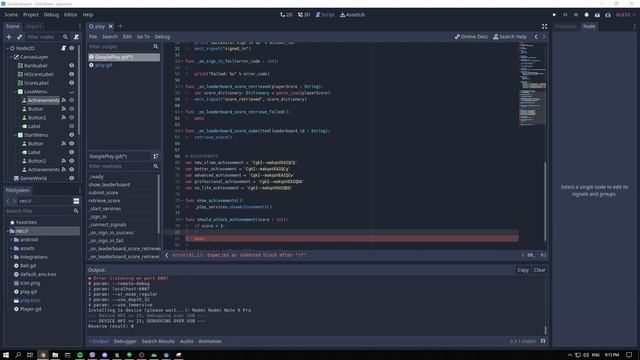The image size is (640, 360).
Task: Click the search files magnifier icon
Action: pos(76,211)
